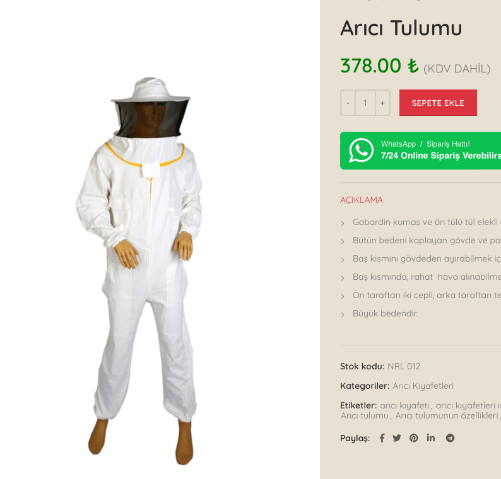Share product on LinkedIn icon
The image size is (501, 479).
tap(431, 438)
